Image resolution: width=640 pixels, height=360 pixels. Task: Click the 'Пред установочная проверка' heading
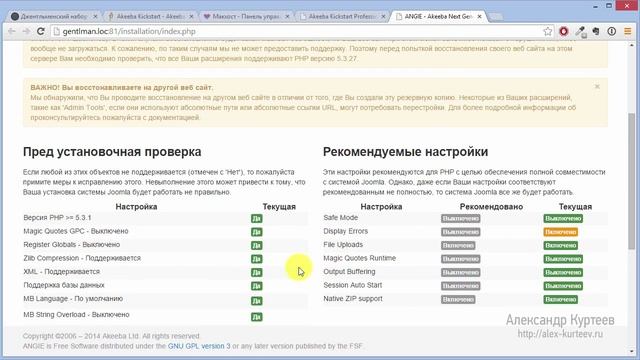click(112, 152)
